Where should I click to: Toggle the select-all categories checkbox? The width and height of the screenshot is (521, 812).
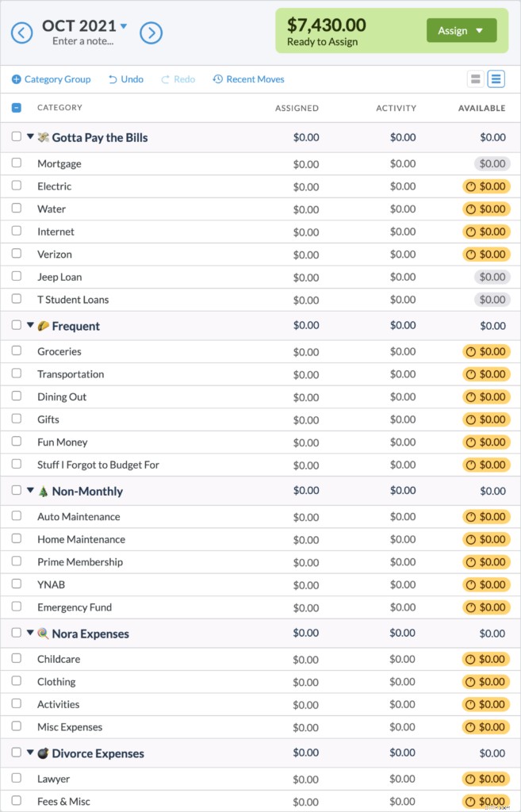17,108
